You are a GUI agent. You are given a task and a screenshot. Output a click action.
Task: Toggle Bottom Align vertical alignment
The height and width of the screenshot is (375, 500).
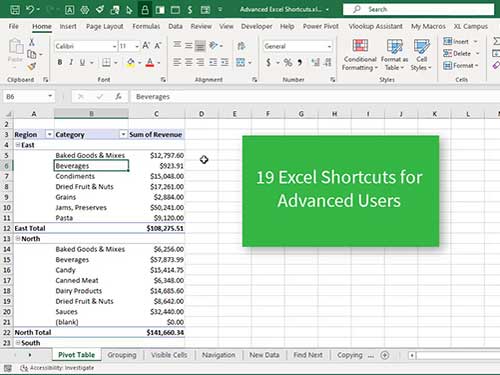[200, 45]
